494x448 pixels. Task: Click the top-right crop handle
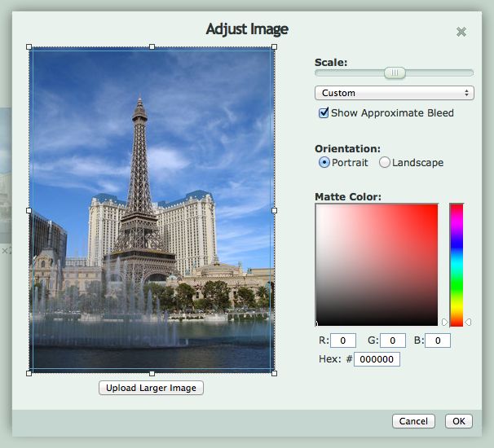coord(275,47)
